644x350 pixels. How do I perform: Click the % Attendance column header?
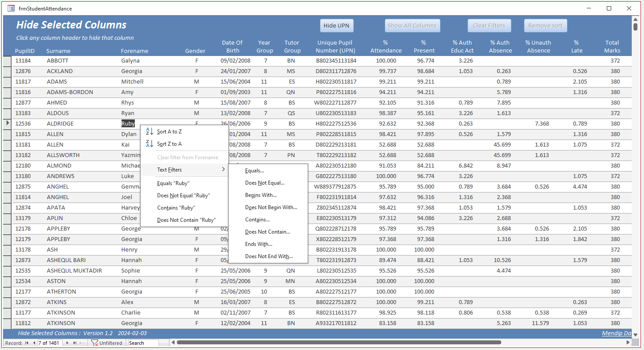(x=386, y=46)
